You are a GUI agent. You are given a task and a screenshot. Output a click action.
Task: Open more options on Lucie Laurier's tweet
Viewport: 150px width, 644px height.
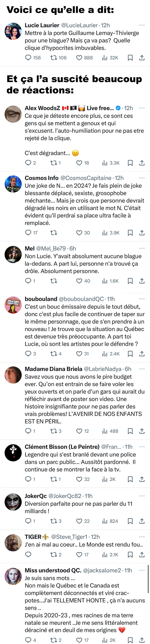point(142,25)
